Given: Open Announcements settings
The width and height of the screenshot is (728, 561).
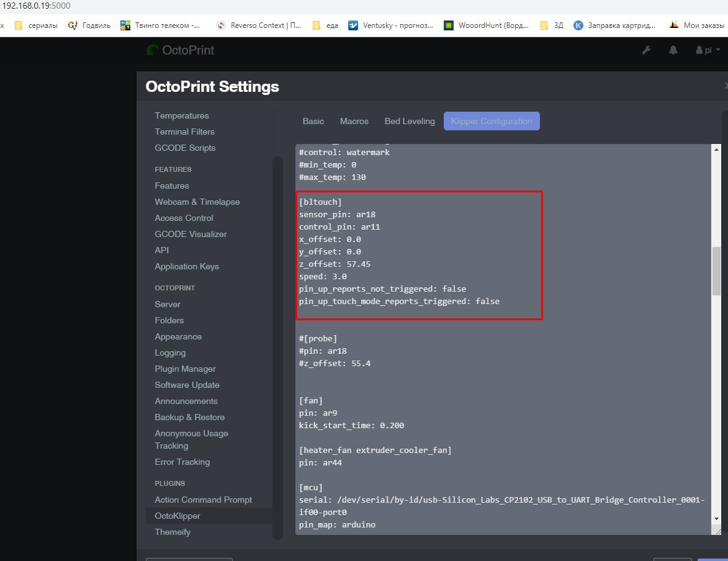Looking at the screenshot, I should tap(186, 402).
